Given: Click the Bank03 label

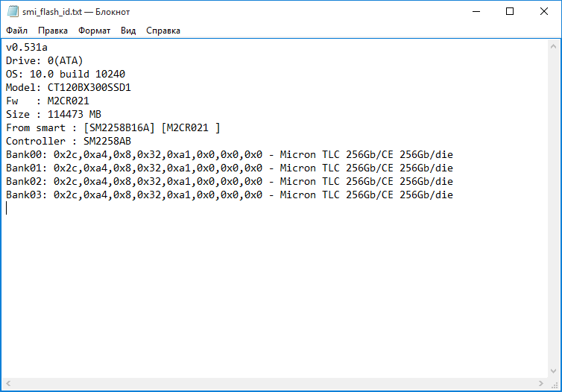Looking at the screenshot, I should (26, 195).
